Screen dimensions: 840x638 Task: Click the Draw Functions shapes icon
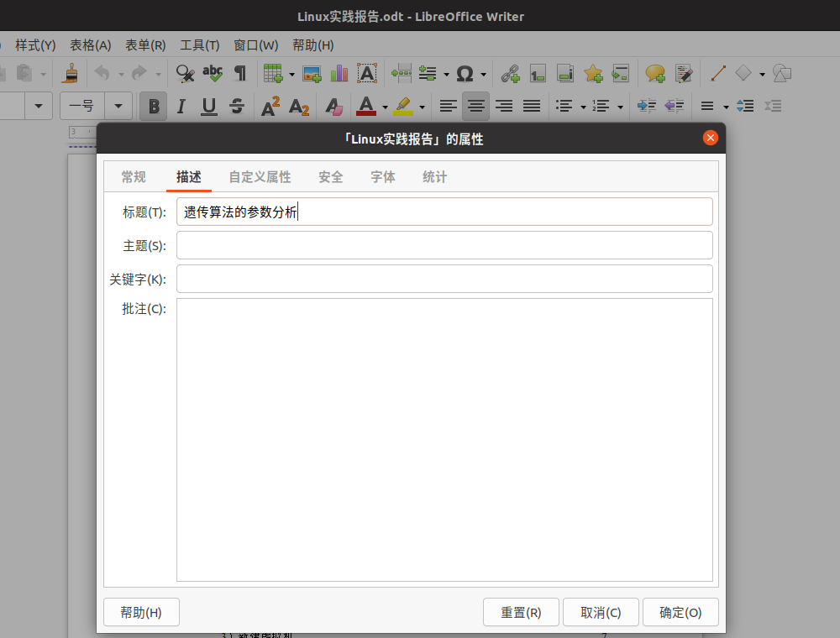coord(782,74)
